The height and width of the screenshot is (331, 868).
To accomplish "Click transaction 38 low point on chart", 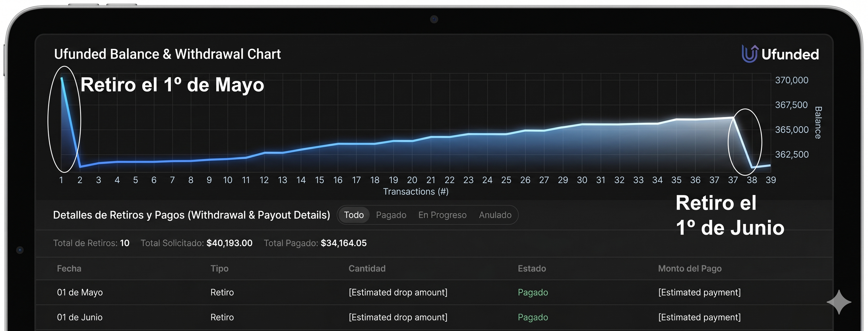I will 752,168.
